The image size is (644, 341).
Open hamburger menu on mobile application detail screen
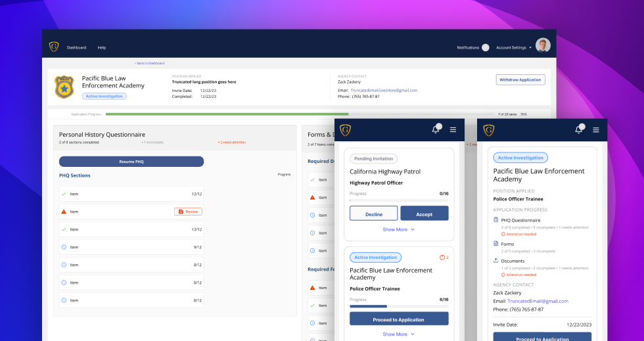596,130
